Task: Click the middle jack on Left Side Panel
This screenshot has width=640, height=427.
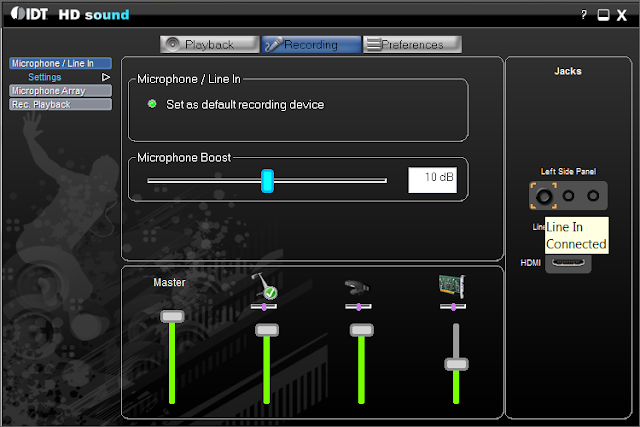Action: [x=568, y=196]
